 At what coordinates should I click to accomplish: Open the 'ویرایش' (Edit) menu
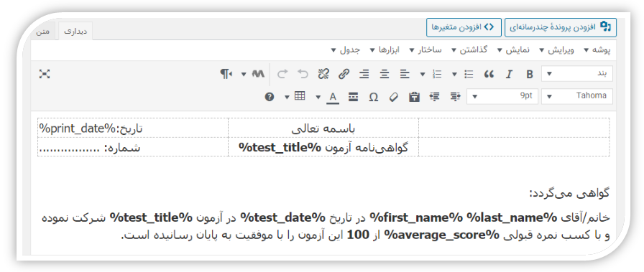pos(556,50)
